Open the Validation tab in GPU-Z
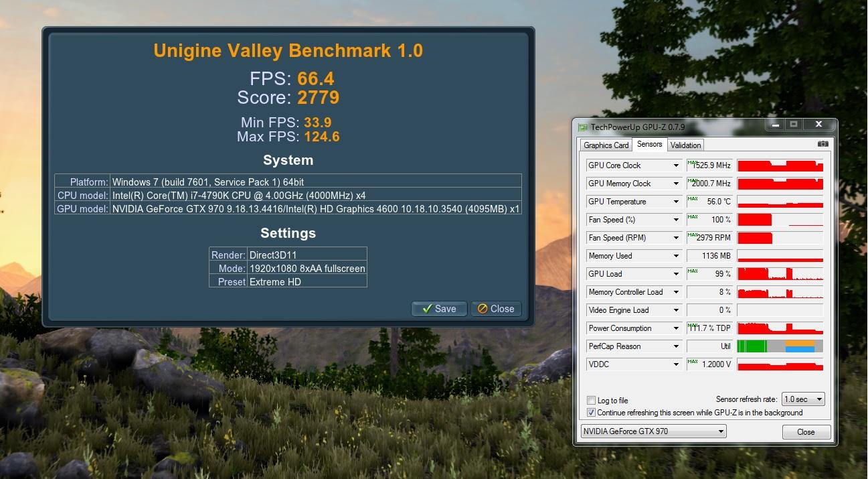 [685, 145]
